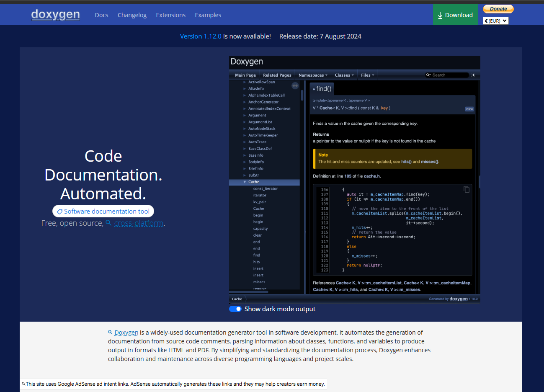Open the Docs menu item
Image resolution: width=544 pixels, height=392 pixels.
(x=101, y=15)
